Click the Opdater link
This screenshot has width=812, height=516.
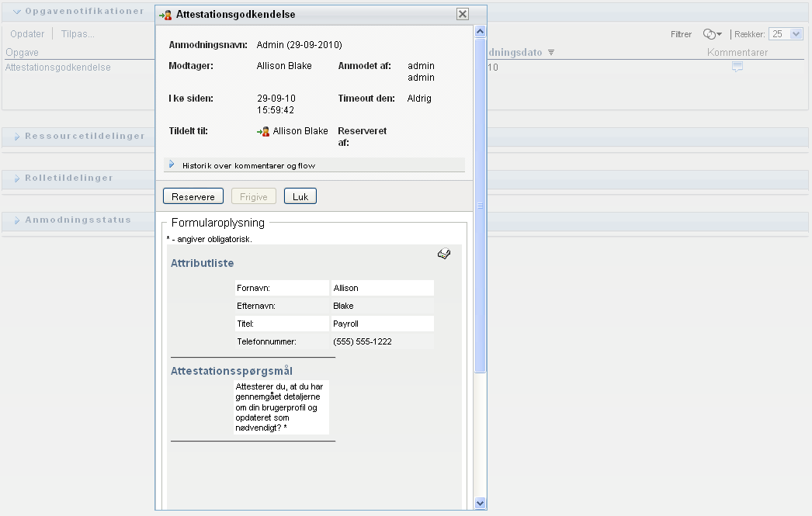(x=27, y=34)
